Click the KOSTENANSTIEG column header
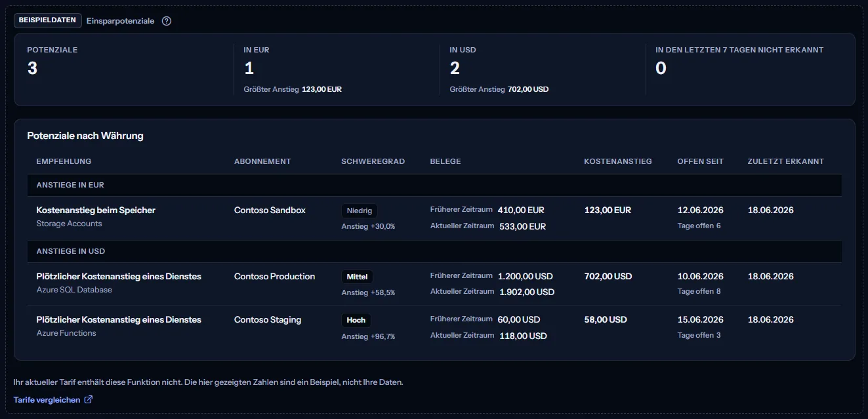Viewport: 868px width, 419px height. (618, 161)
